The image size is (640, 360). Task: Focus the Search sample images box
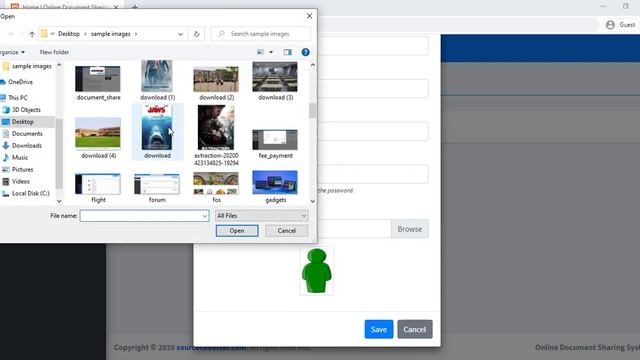point(261,34)
